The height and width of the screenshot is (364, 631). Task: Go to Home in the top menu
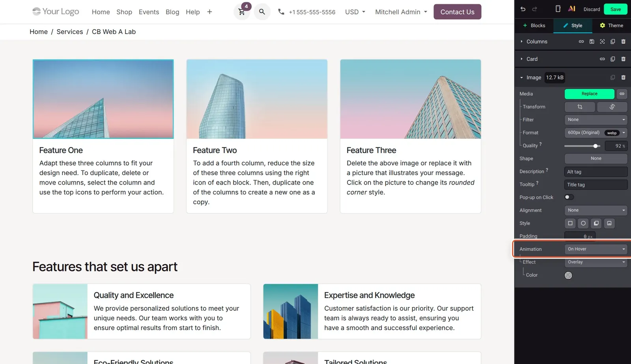coord(101,12)
